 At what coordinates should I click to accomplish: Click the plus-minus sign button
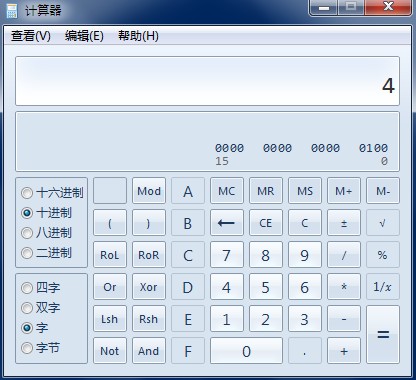tap(344, 223)
